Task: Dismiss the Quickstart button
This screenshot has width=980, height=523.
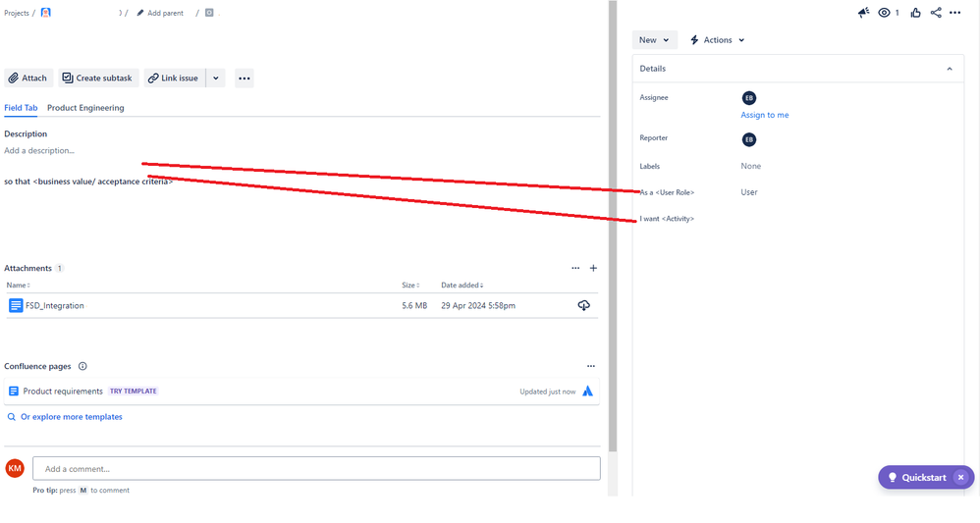Action: point(961,478)
